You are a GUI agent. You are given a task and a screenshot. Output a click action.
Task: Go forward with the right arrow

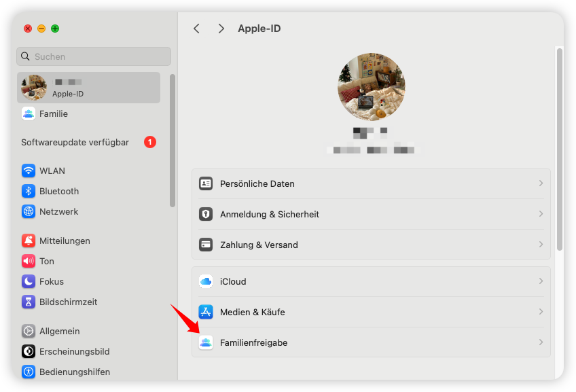(x=221, y=29)
